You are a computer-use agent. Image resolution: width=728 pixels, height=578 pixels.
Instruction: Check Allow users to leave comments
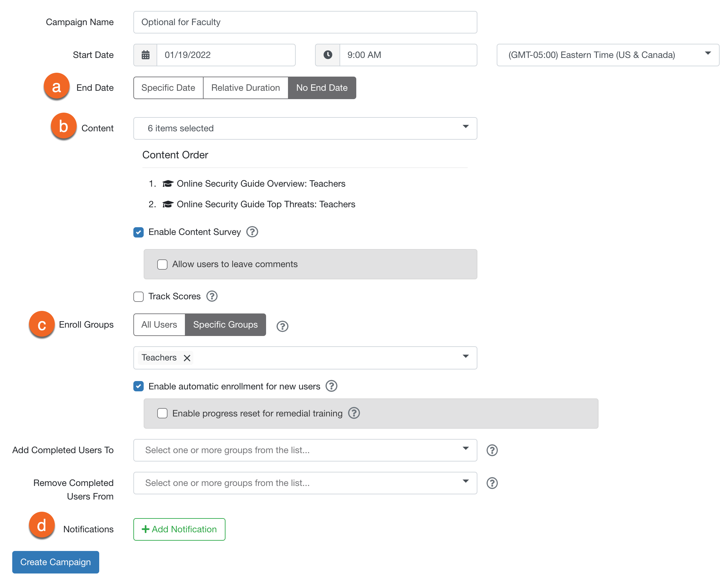pos(162,264)
